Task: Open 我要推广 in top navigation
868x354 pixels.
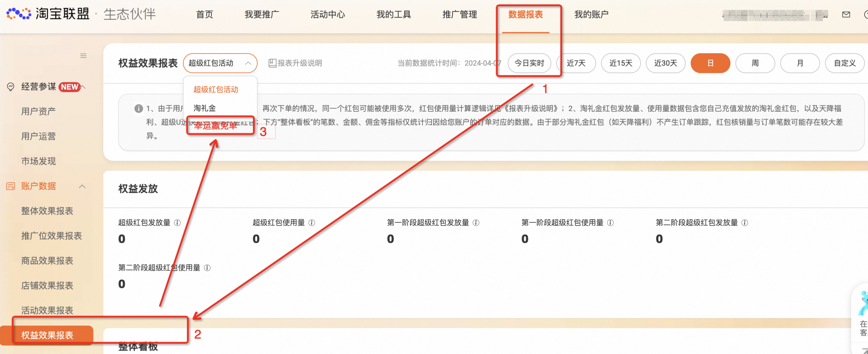Action: 262,15
